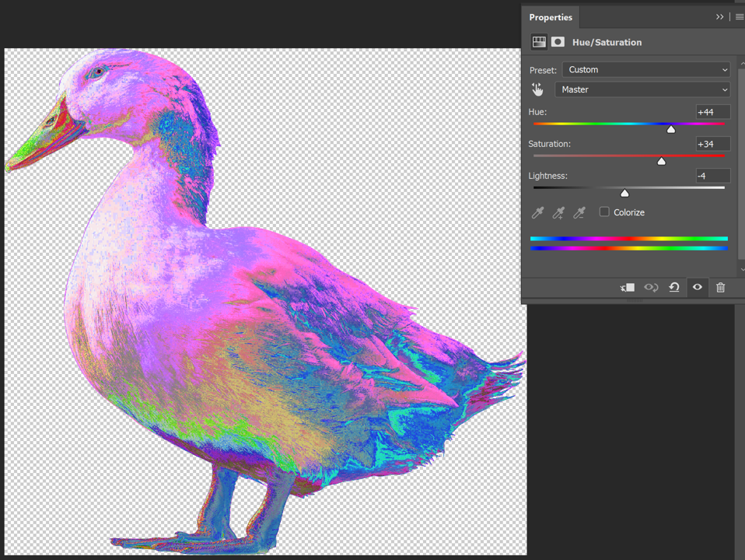Select the eyedropper tool
This screenshot has width=745, height=560.
537,212
